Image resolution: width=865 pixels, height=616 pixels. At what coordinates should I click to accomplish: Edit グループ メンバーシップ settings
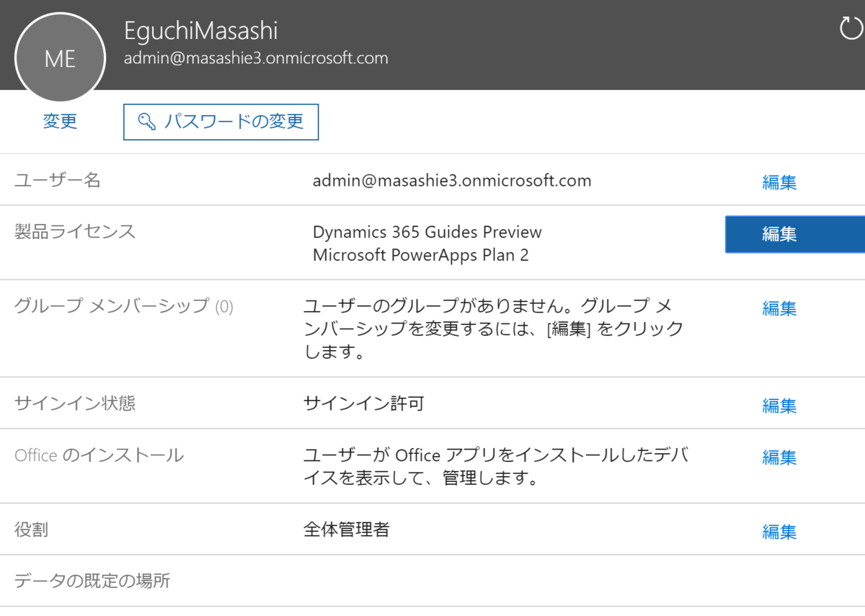click(779, 308)
